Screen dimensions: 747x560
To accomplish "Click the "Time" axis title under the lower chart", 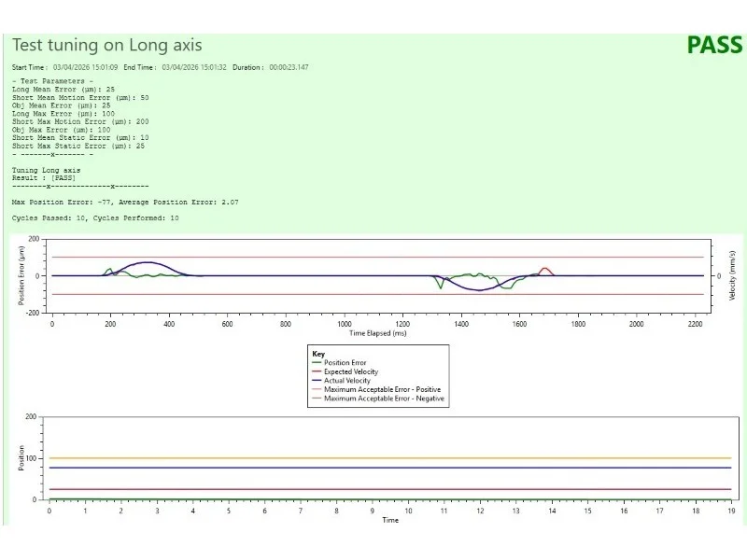I will point(390,520).
